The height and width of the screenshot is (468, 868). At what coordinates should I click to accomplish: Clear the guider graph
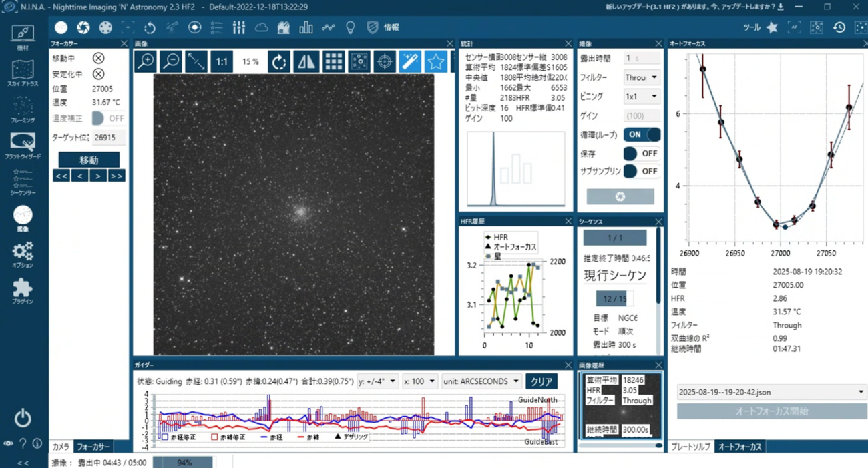coord(541,381)
